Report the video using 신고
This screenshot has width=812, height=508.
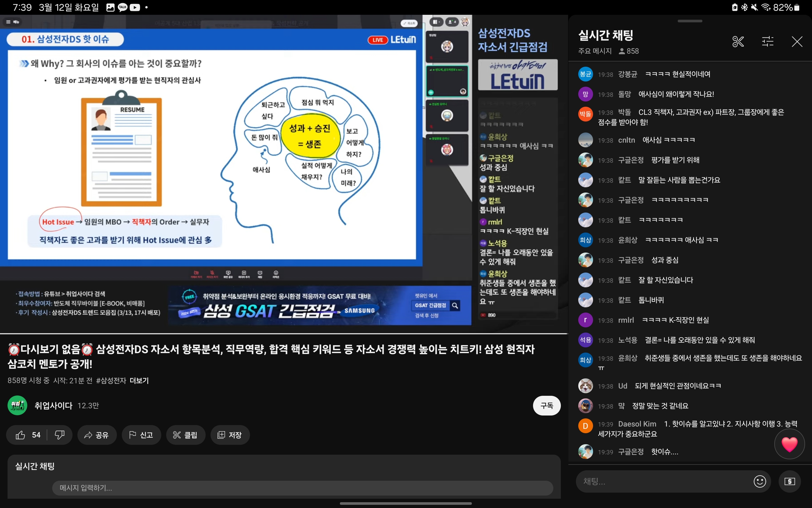click(141, 435)
